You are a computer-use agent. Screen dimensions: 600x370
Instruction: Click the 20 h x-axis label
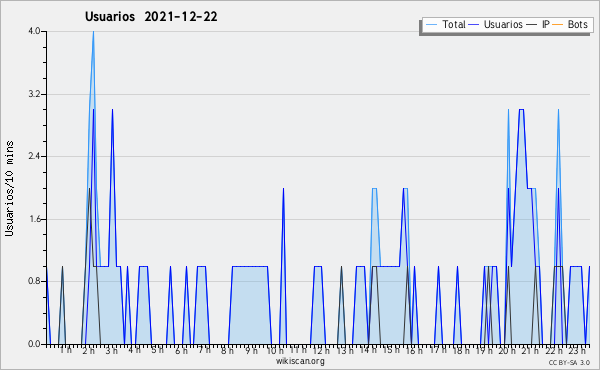507,351
